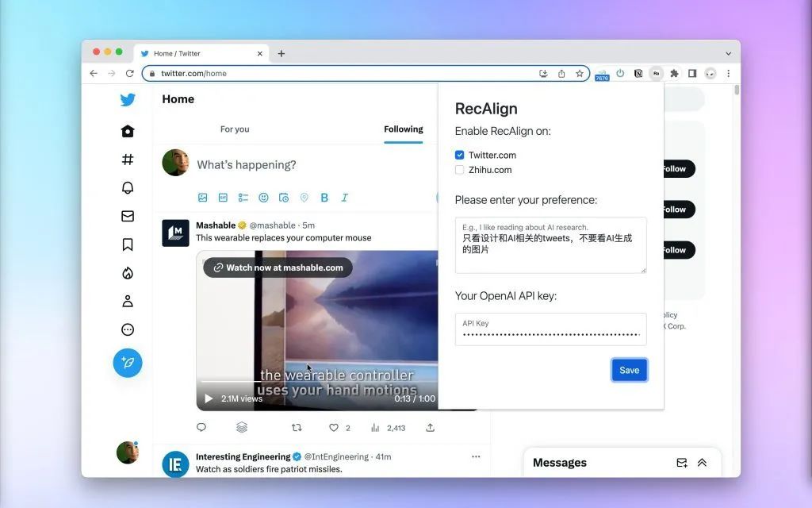Like the Mashable tweet
The height and width of the screenshot is (508, 812).
coord(334,428)
